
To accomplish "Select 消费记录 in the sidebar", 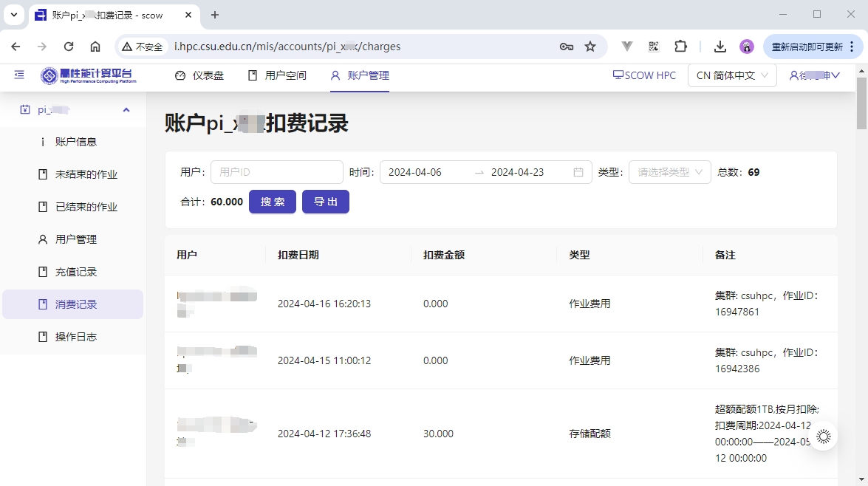I will click(x=73, y=304).
